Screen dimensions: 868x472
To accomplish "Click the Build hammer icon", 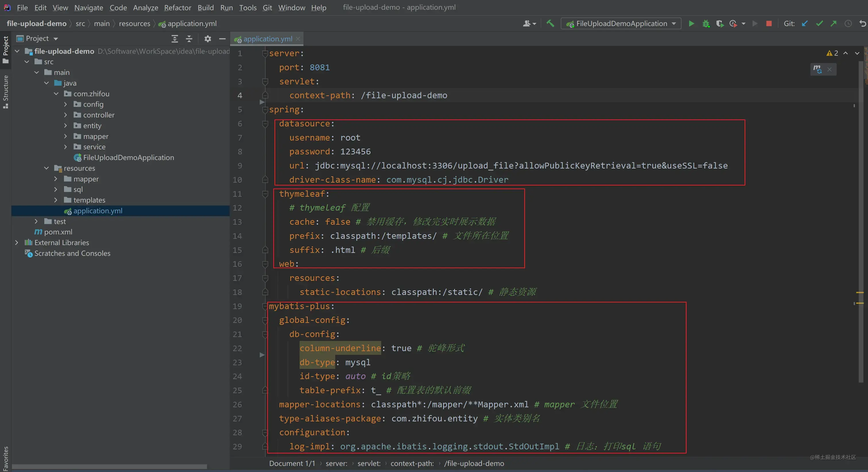I will [x=550, y=24].
